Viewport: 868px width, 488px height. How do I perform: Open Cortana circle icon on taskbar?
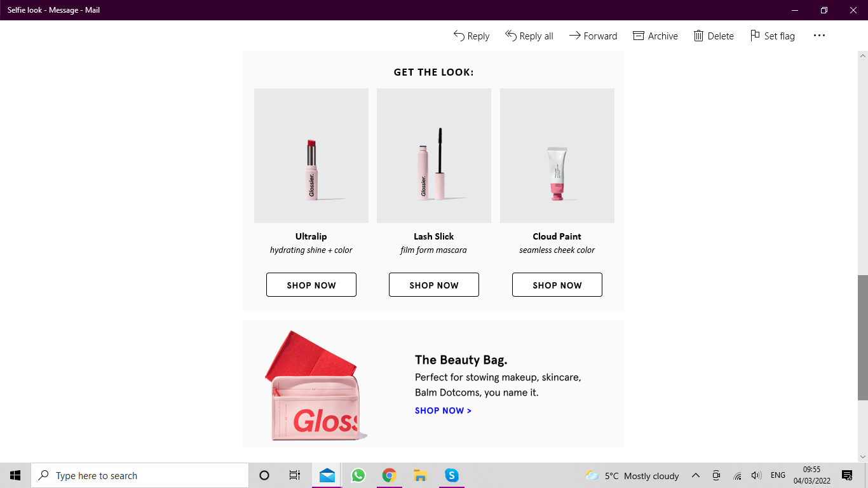click(x=264, y=475)
